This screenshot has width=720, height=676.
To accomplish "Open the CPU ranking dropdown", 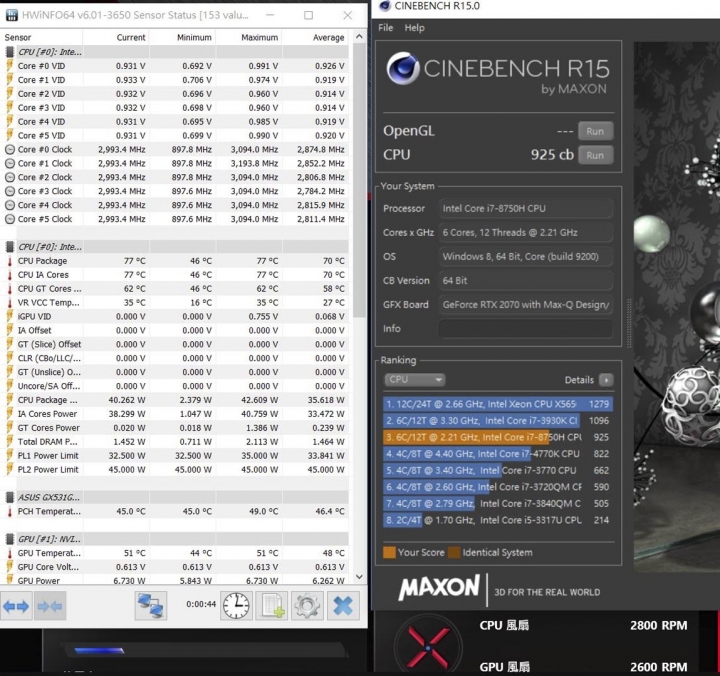I will click(x=414, y=379).
